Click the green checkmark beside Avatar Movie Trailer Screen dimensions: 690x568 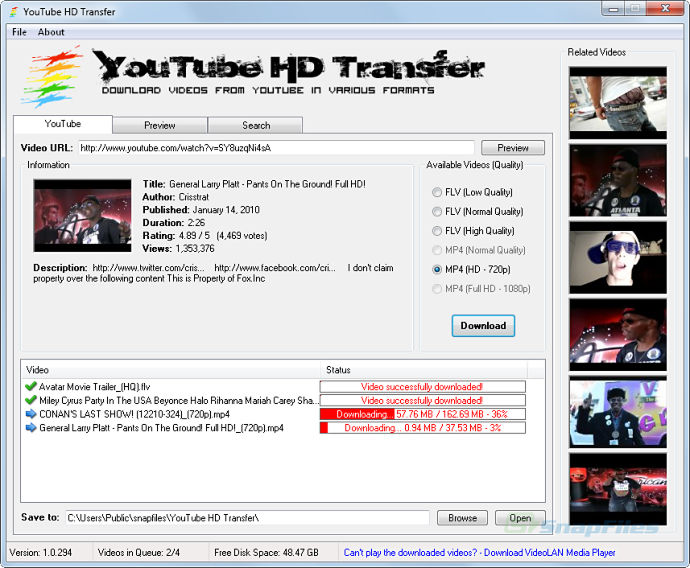[x=31, y=387]
